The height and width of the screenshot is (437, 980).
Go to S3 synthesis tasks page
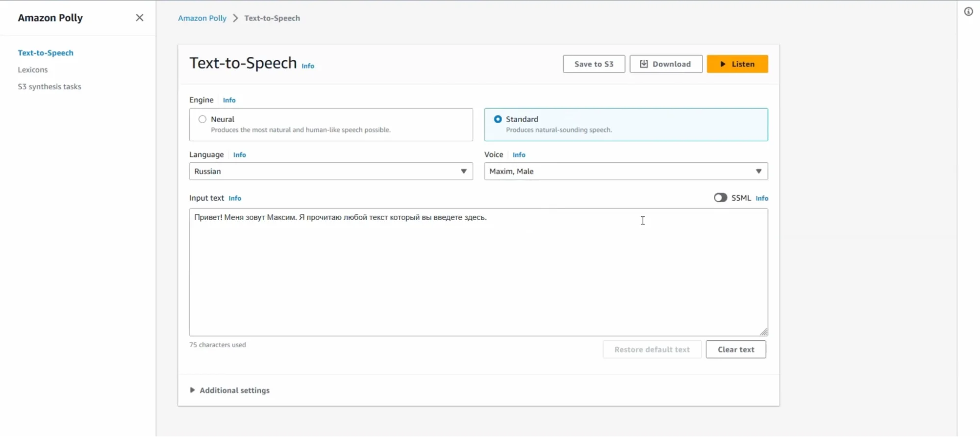point(50,86)
